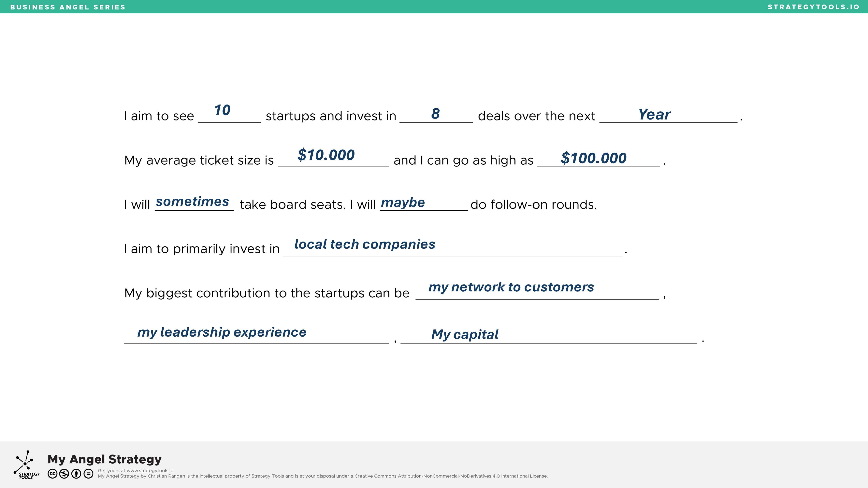Click STRATEGYTOOLS.IO in the top banner
Viewport: 868px width, 488px height.
coord(813,7)
